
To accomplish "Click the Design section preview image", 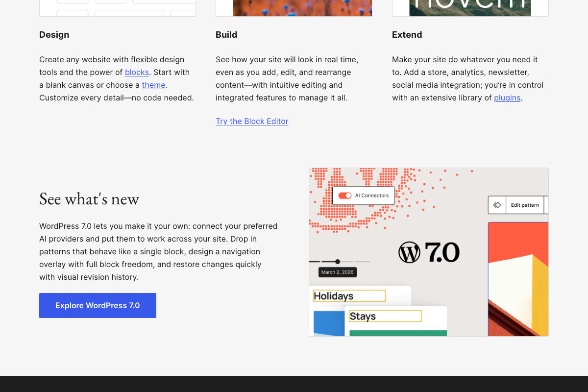I will pos(118,8).
